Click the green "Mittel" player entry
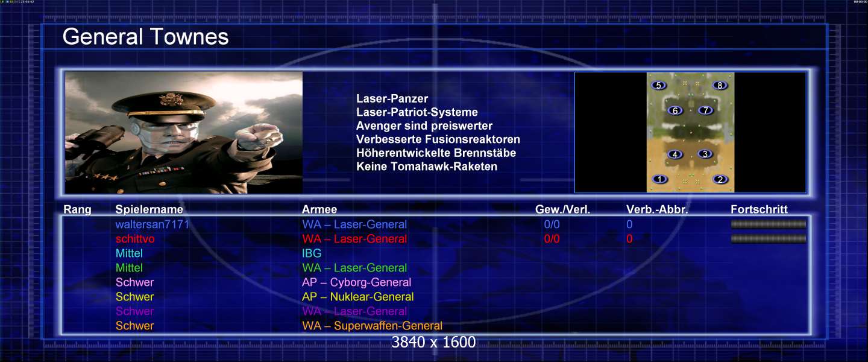The height and width of the screenshot is (362, 868). pos(129,268)
